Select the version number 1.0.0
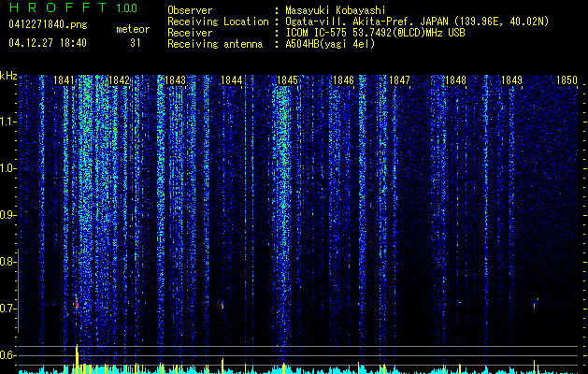This screenshot has height=374, width=588. point(127,8)
